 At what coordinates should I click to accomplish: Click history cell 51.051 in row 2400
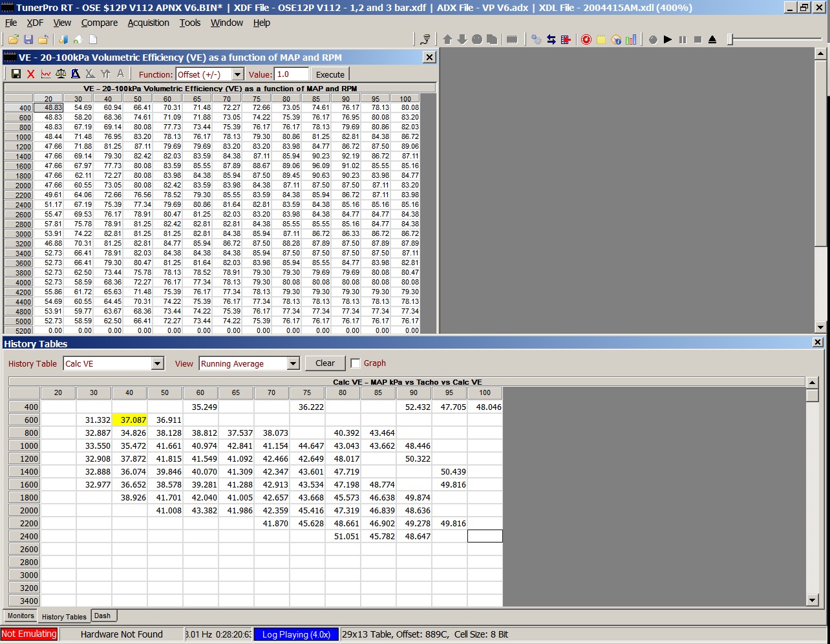coord(343,536)
